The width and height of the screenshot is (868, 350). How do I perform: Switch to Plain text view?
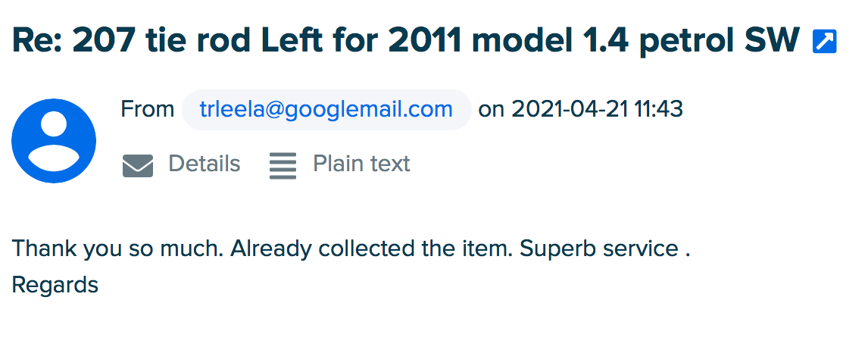[361, 164]
